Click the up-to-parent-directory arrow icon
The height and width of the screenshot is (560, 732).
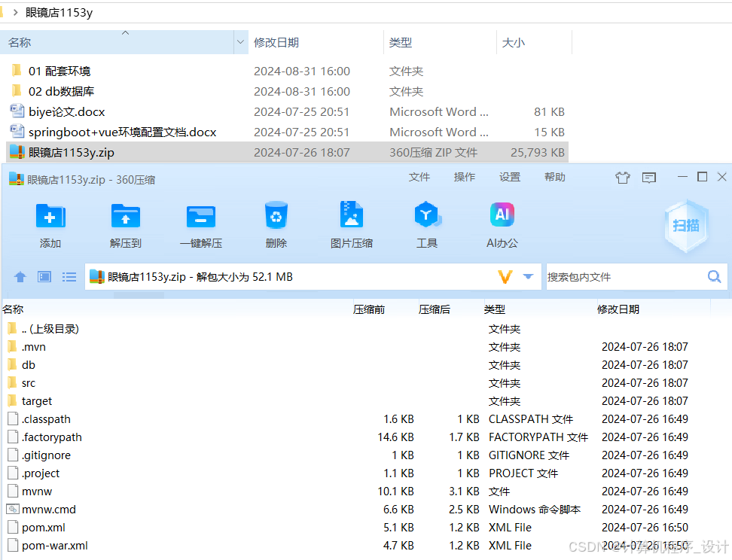[20, 276]
